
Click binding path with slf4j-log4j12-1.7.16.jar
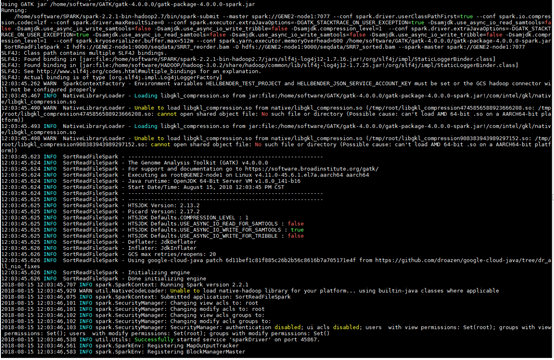pyautogui.click(x=288, y=59)
